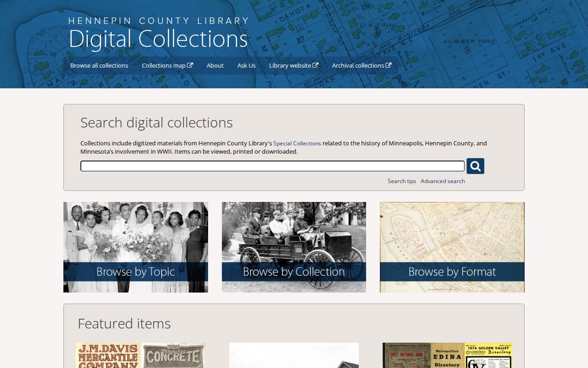Viewport: 588px width, 368px height.
Task: Click the Digital Collections site title
Action: pos(158,39)
